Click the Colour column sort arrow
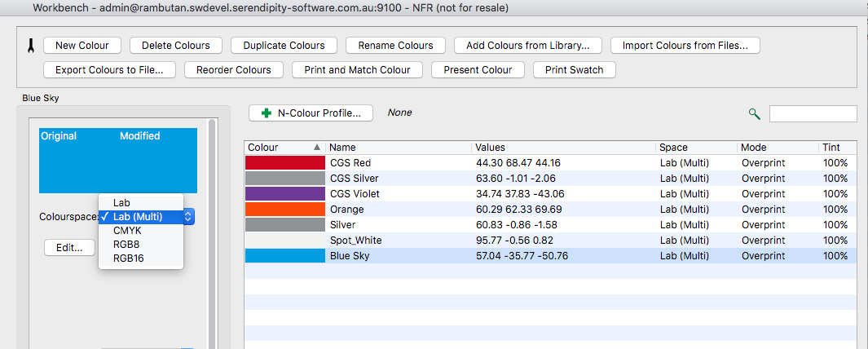Viewport: 868px width, 349px height. pyautogui.click(x=317, y=148)
